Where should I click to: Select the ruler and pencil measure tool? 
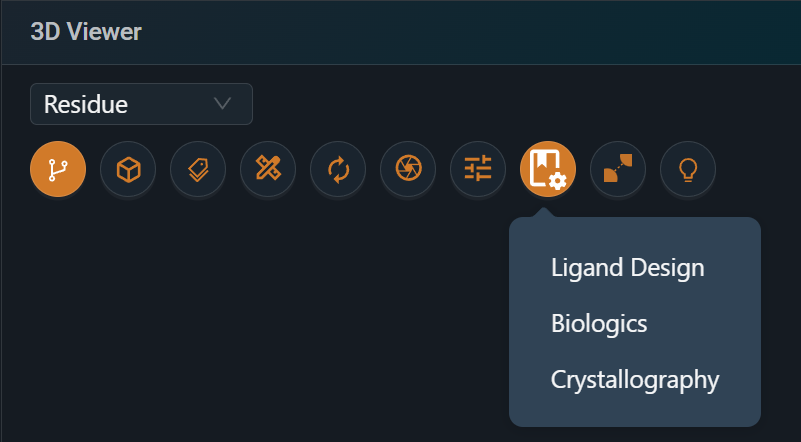(x=268, y=169)
